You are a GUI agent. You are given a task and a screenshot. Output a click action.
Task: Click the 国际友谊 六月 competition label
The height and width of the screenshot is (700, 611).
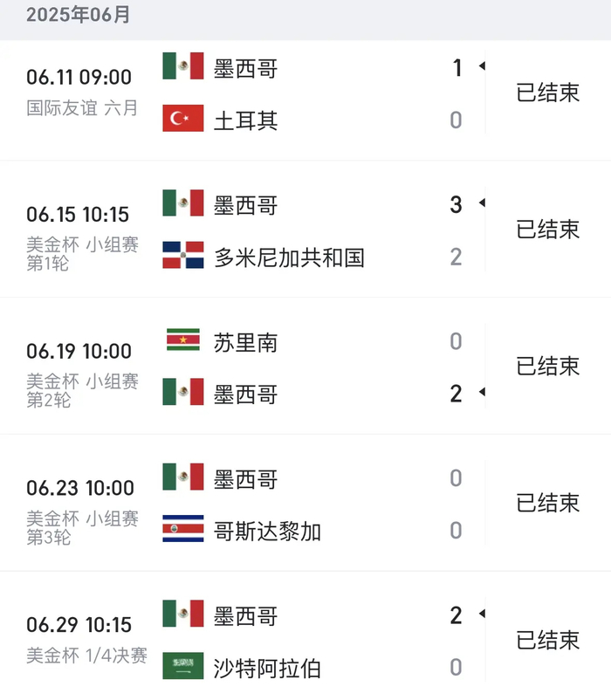click(x=82, y=108)
